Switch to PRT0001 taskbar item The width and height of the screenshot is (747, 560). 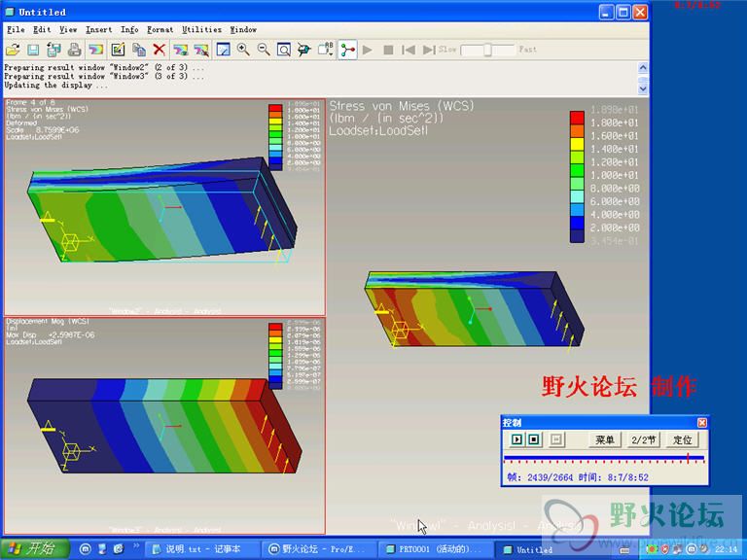pos(435,549)
